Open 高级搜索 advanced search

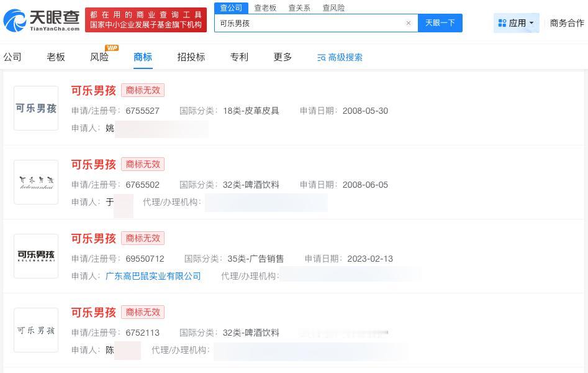(x=340, y=57)
